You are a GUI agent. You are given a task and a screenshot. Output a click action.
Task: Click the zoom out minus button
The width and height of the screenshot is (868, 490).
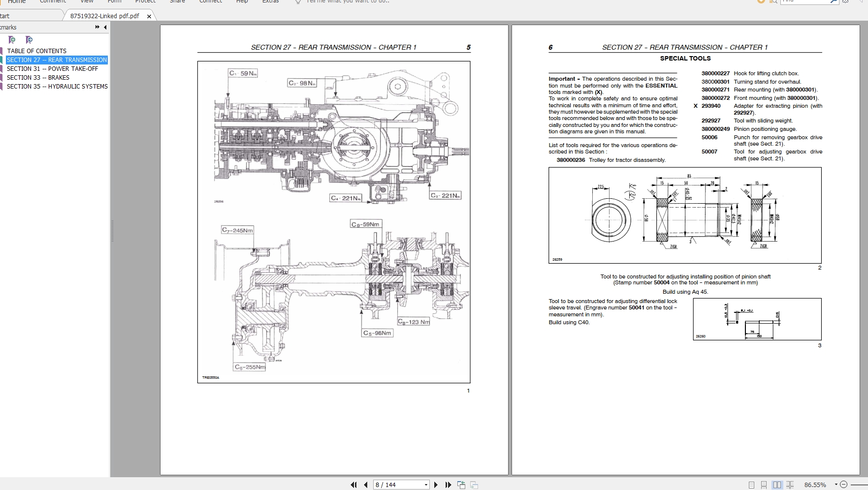click(x=843, y=485)
